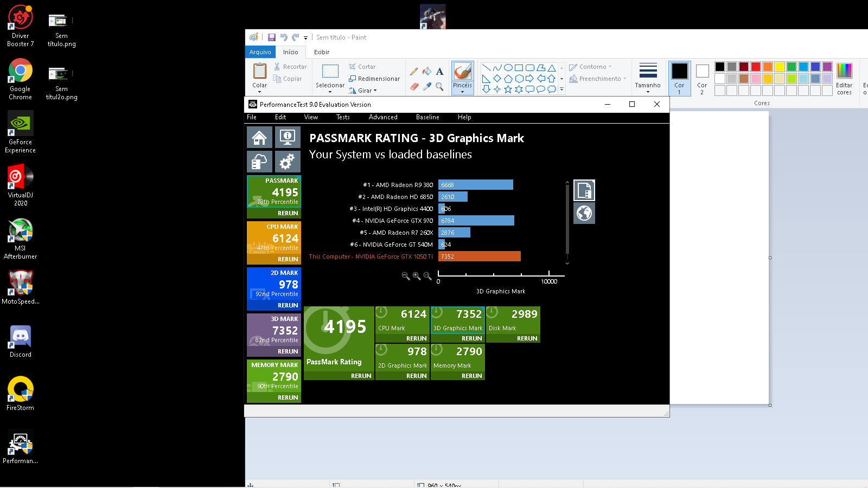Open Tests menu in PerformanceTest
The width and height of the screenshot is (868, 488).
[343, 117]
